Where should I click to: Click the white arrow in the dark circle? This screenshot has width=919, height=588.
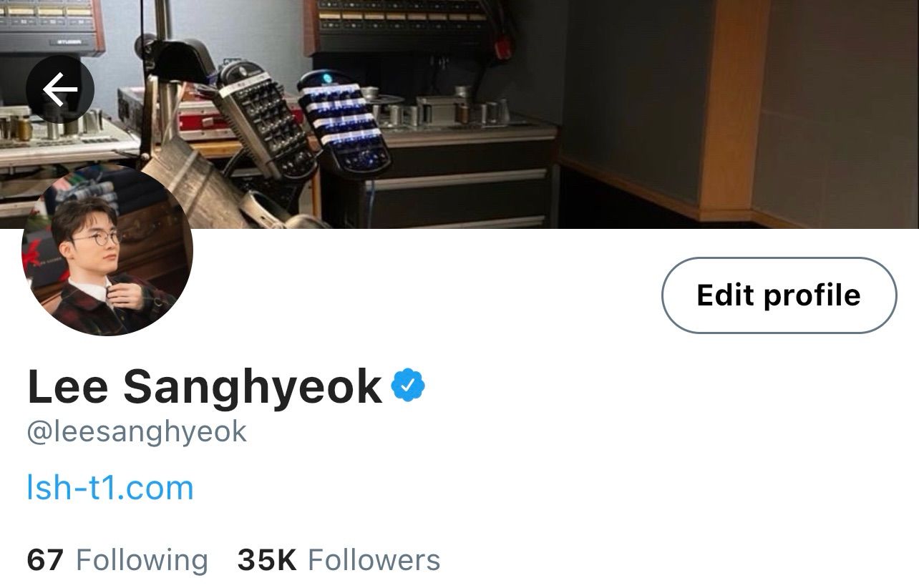tap(60, 89)
